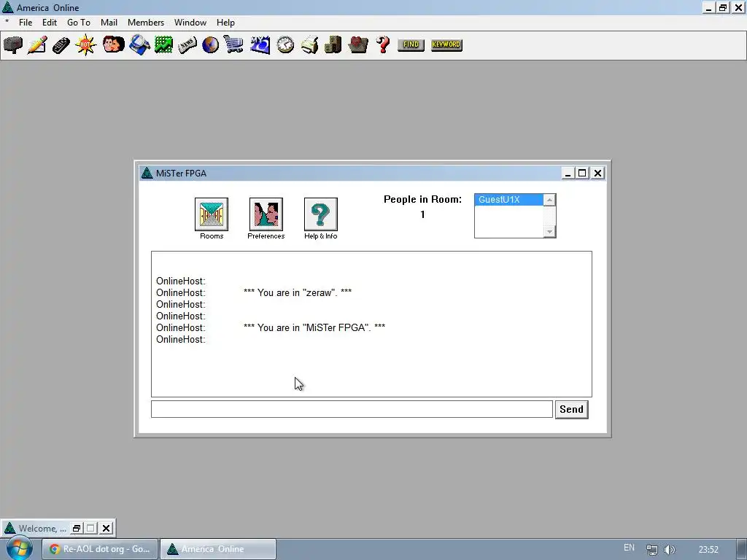The image size is (747, 560).
Task: Switch to Re-AOL dot org Chrome taskbar item
Action: tap(99, 549)
